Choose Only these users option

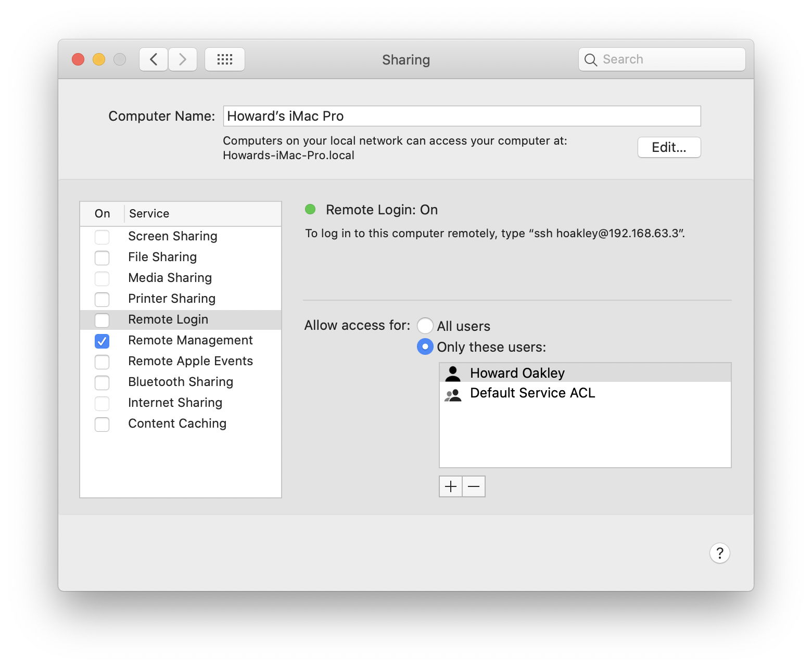click(425, 346)
